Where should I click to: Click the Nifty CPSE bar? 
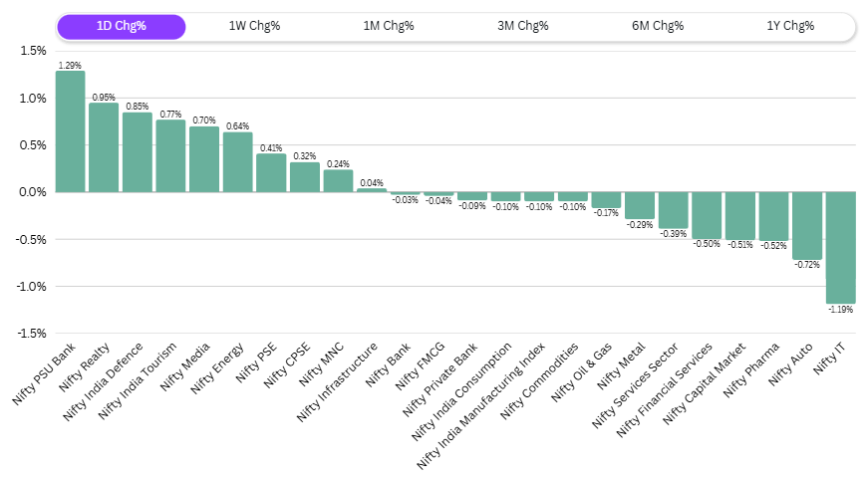305,177
